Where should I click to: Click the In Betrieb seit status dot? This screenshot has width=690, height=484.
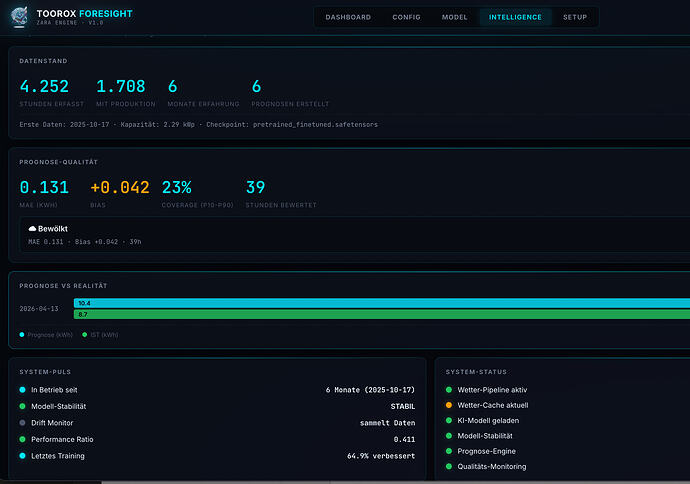coord(22,390)
